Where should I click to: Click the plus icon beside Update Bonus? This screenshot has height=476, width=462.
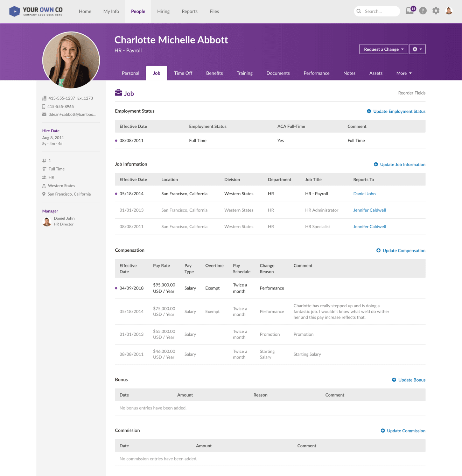(x=394, y=379)
